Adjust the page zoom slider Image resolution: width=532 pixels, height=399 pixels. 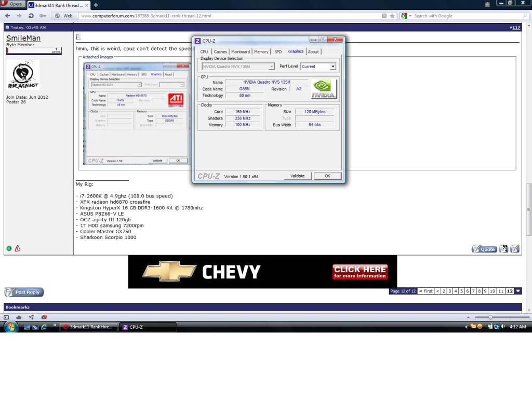[x=490, y=317]
